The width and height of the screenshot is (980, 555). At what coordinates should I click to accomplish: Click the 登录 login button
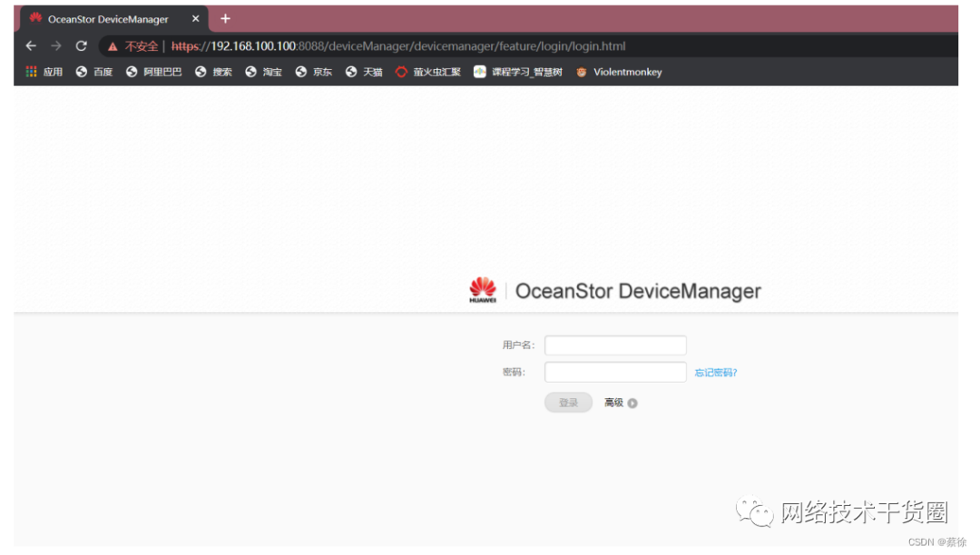[568, 403]
